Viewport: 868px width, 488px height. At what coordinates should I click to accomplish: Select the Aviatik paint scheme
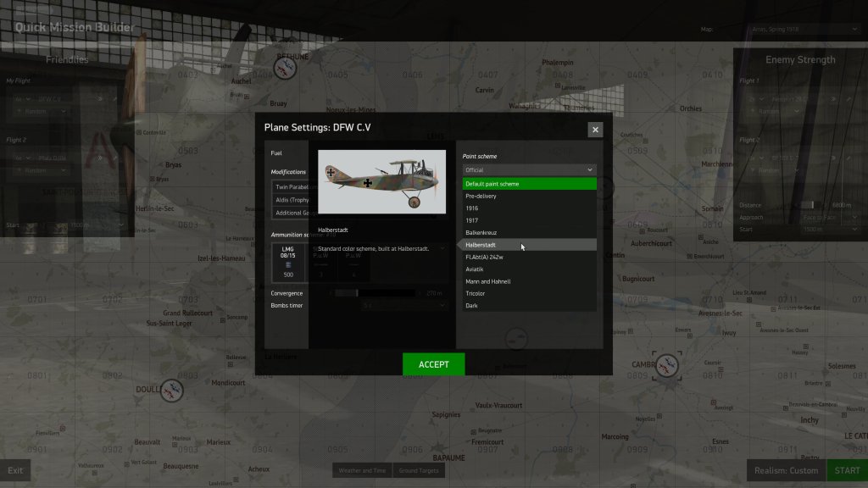coord(529,269)
